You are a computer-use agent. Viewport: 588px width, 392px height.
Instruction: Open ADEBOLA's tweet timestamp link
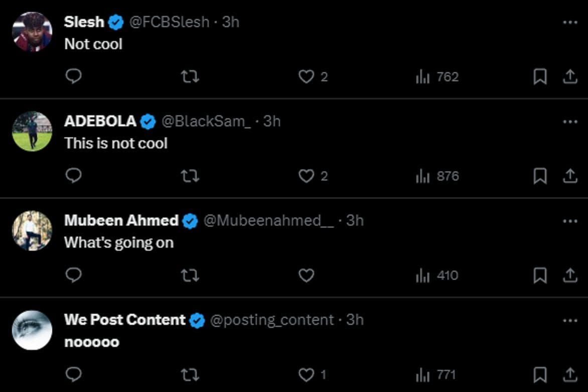point(273,121)
